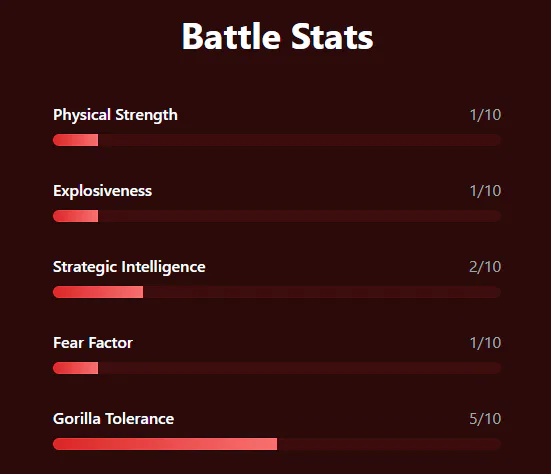This screenshot has height=474, width=551.
Task: Click the empty part of Physical Strength bar
Action: point(300,140)
